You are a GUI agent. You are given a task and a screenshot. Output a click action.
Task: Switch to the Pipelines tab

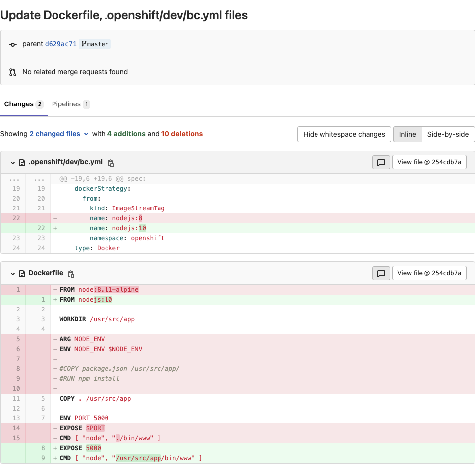[70, 104]
